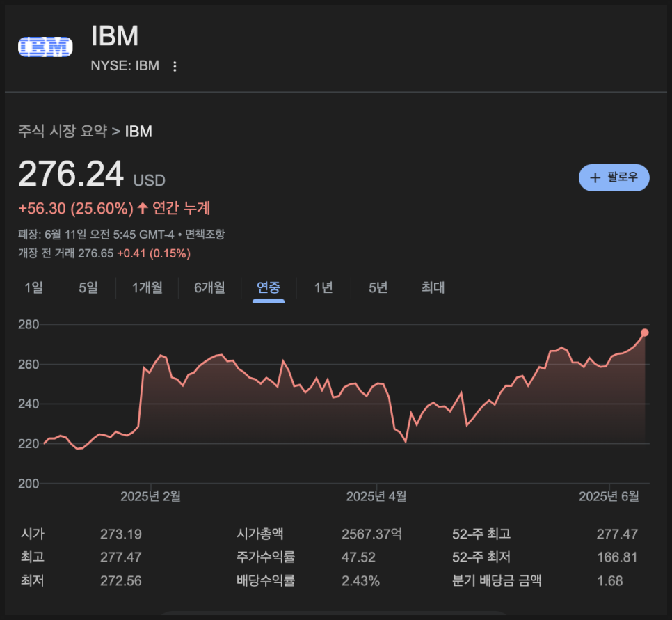Viewport: 672px width, 620px height.
Task: Click the IBM logo icon
Action: [45, 47]
